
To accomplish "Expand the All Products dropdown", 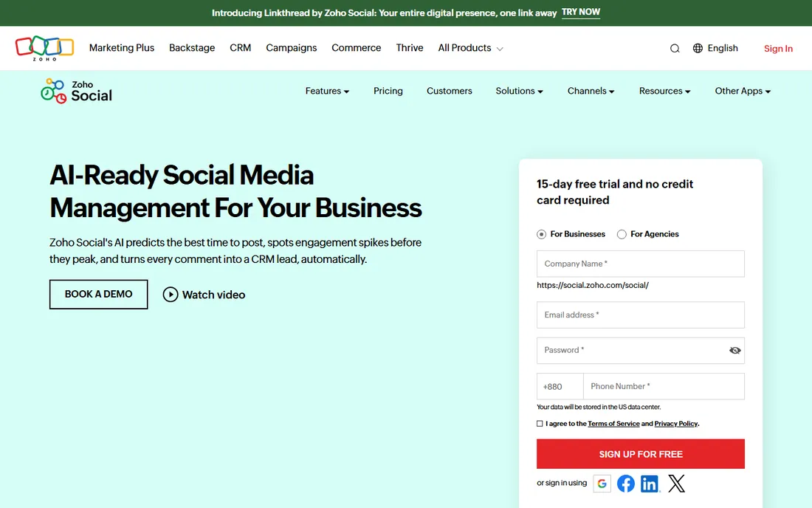I will click(470, 48).
